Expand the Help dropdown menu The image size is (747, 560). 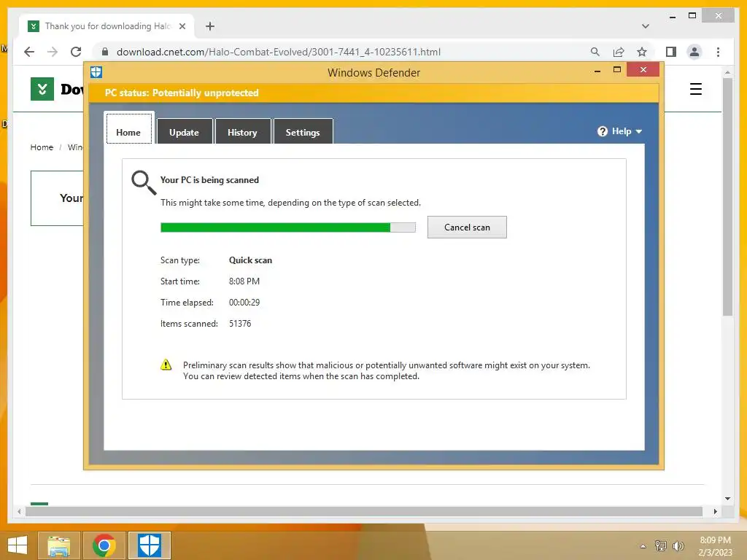tap(620, 131)
